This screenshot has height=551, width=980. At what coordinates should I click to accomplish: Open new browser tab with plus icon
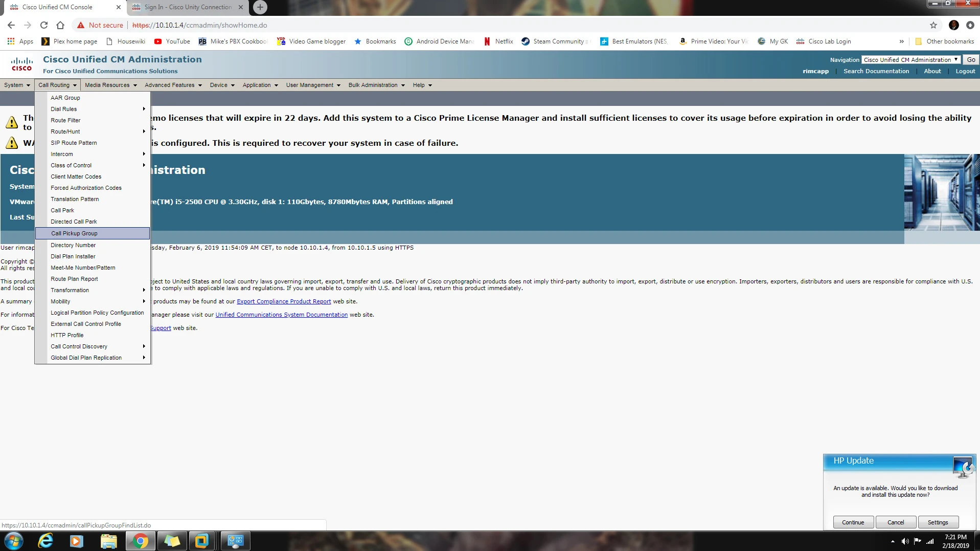click(x=260, y=7)
